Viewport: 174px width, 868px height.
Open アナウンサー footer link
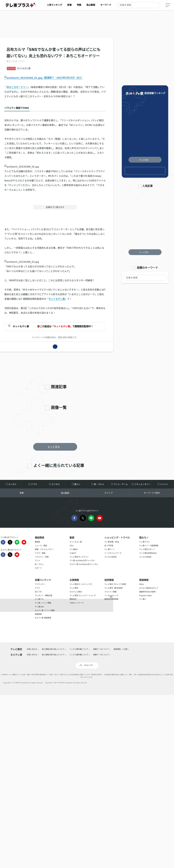(40, 584)
